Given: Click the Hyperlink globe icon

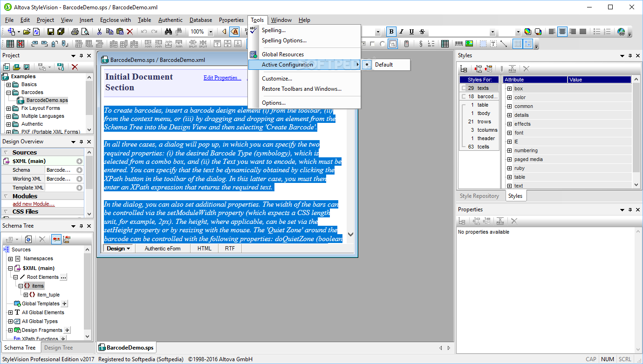Looking at the screenshot, I should [x=621, y=32].
